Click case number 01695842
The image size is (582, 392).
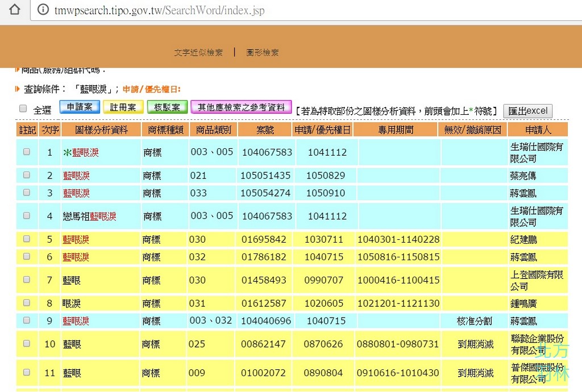tap(264, 239)
